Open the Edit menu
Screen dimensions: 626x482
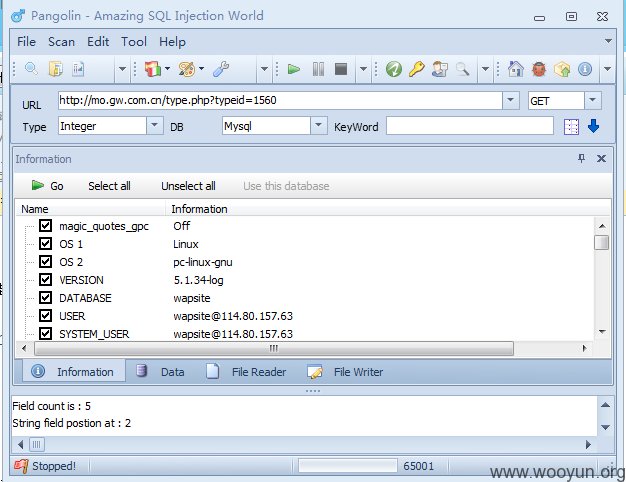tap(98, 42)
